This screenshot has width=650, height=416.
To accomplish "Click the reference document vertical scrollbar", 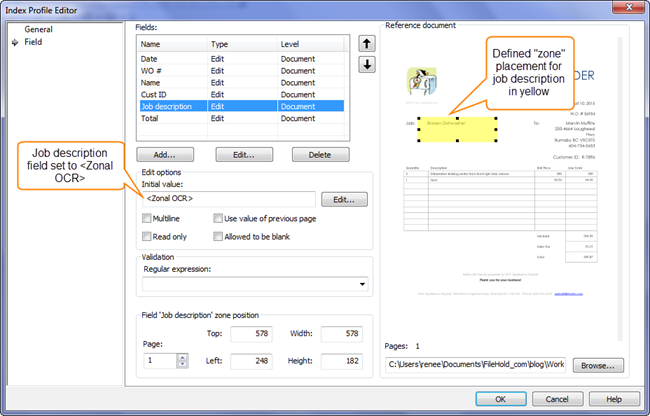I will tap(621, 189).
